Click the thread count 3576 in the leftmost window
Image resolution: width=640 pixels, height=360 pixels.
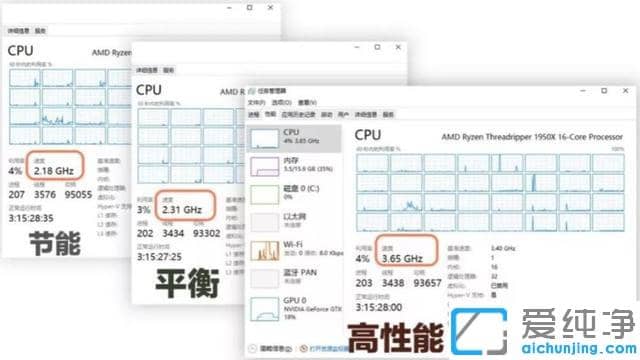pos(45,195)
